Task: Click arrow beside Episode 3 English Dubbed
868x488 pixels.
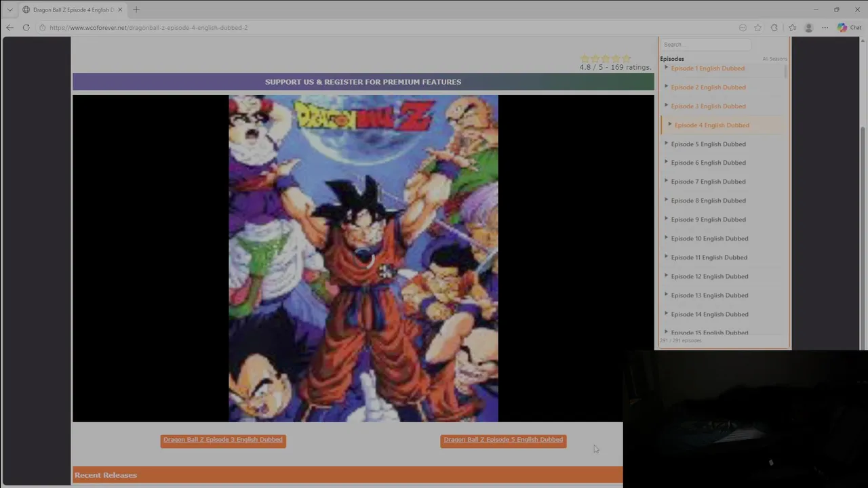Action: pyautogui.click(x=666, y=106)
